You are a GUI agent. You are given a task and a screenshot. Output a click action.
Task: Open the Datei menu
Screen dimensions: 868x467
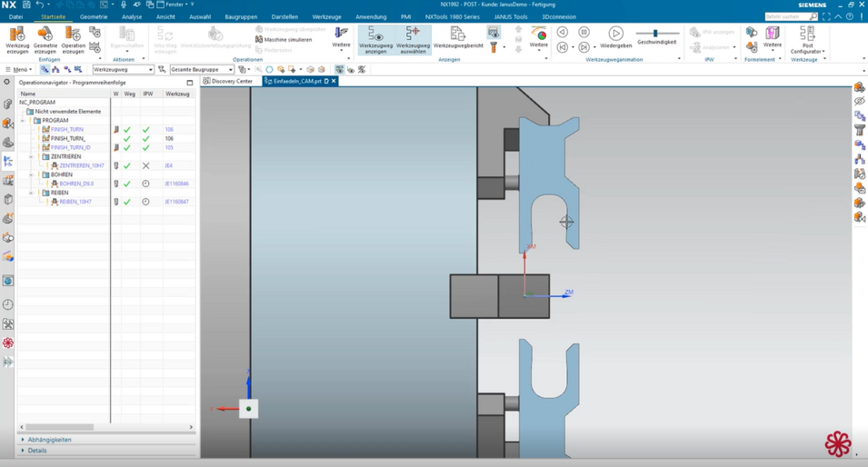click(16, 17)
